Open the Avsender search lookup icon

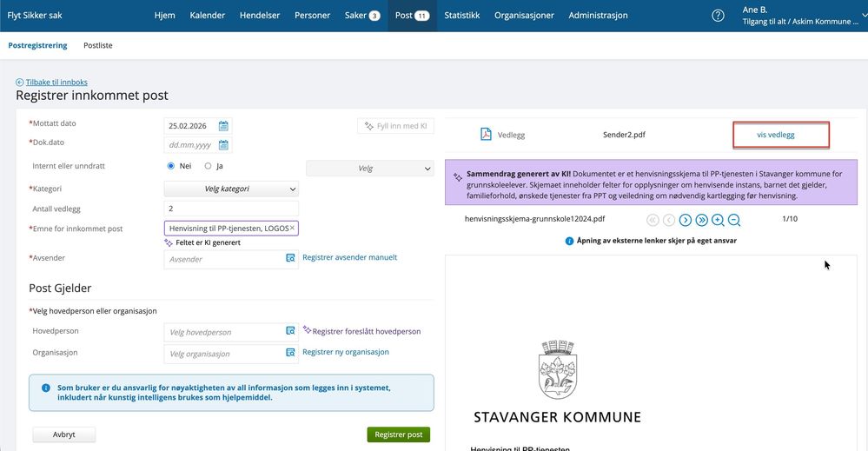pos(290,258)
